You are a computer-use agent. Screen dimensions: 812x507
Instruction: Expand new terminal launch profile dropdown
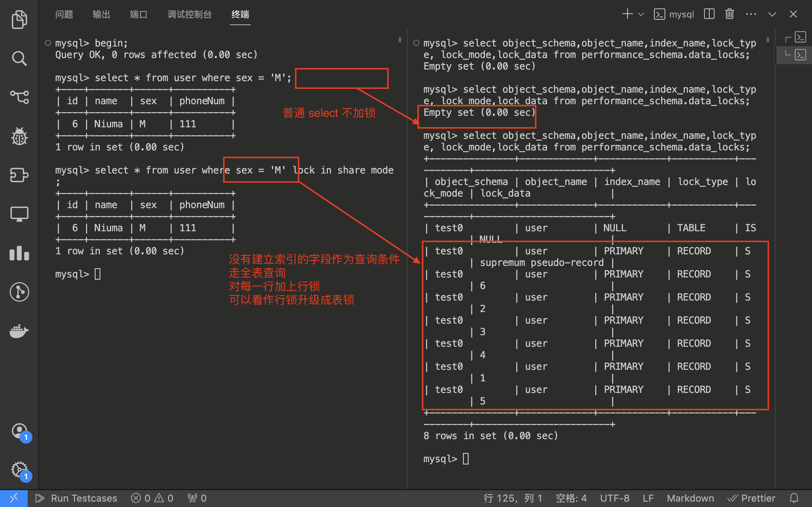(x=641, y=14)
